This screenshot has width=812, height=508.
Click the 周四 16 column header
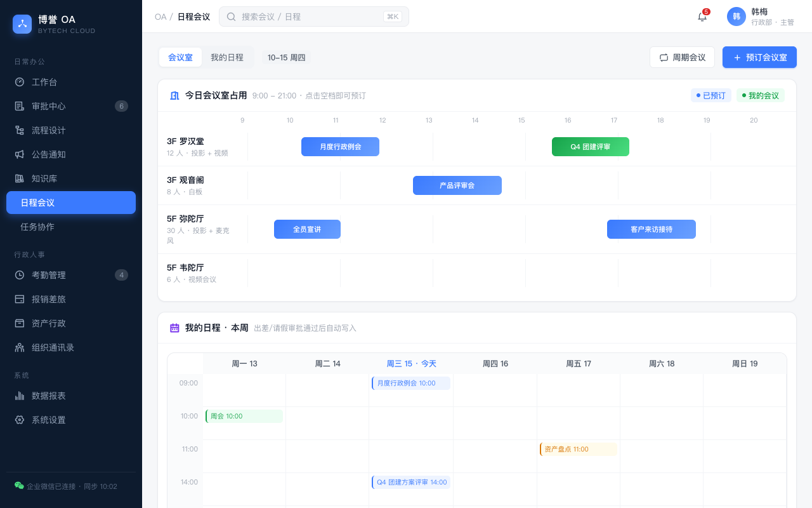(495, 364)
